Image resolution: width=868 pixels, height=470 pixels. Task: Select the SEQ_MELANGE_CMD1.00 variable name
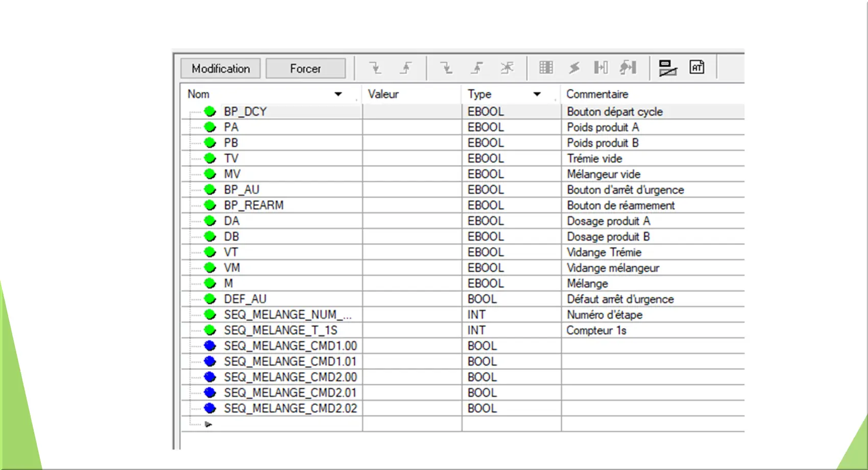click(x=291, y=346)
